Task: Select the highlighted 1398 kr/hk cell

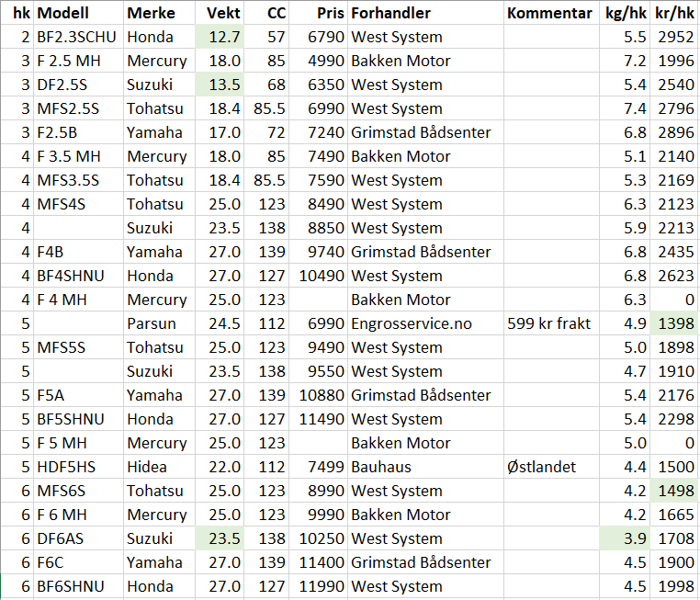Action: pos(674,323)
